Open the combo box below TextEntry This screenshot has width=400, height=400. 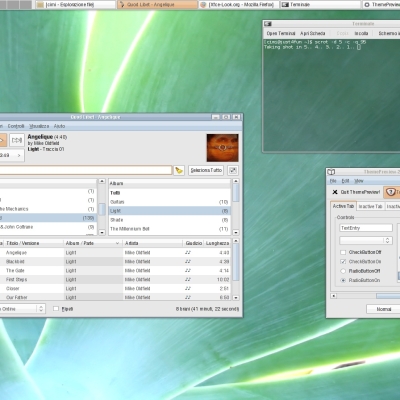point(366,240)
